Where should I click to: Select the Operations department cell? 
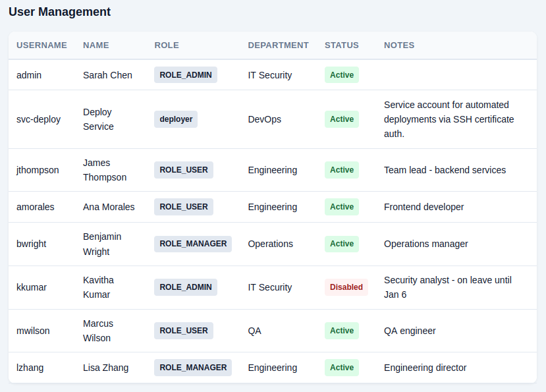coord(270,244)
